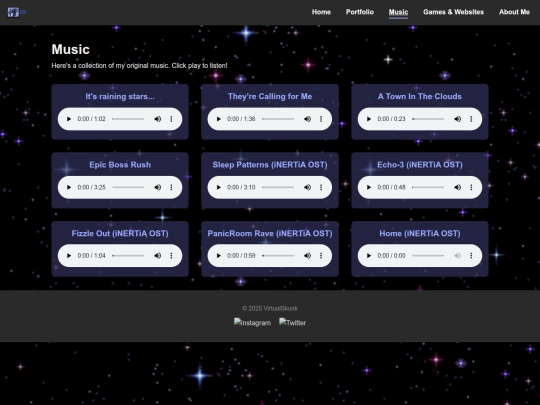This screenshot has width=540, height=405.
Task: Open more options for "They're Calling for Me"
Action: coord(321,119)
